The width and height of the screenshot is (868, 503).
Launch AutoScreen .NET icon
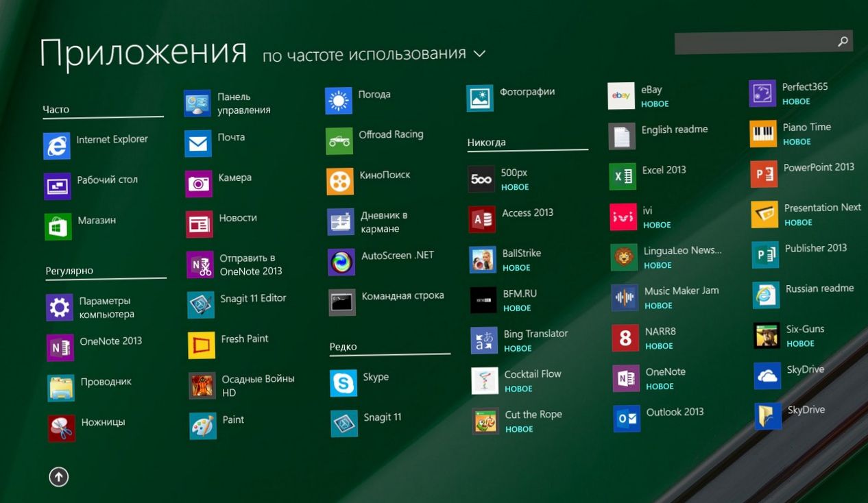coord(341,262)
